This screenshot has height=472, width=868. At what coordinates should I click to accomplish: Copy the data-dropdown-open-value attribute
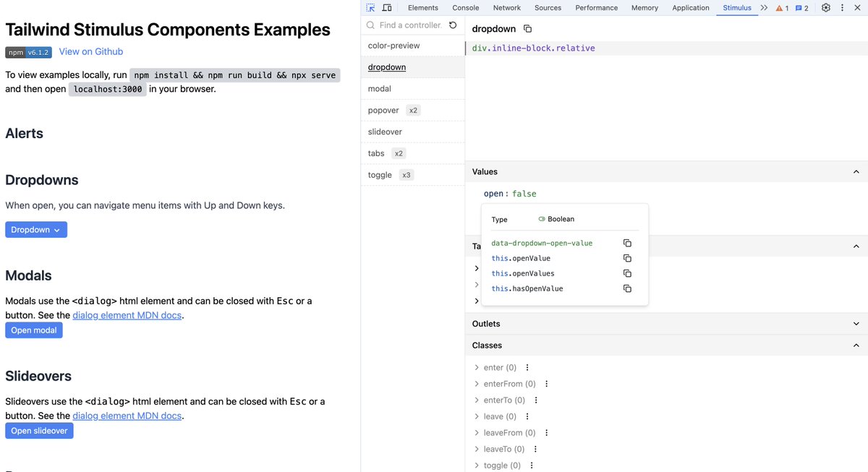pos(627,244)
